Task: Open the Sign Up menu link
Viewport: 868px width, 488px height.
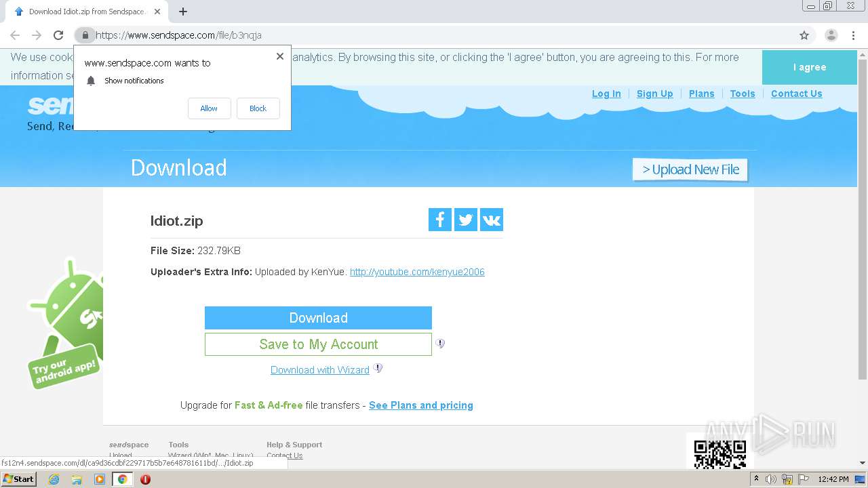Action: pyautogui.click(x=654, y=94)
